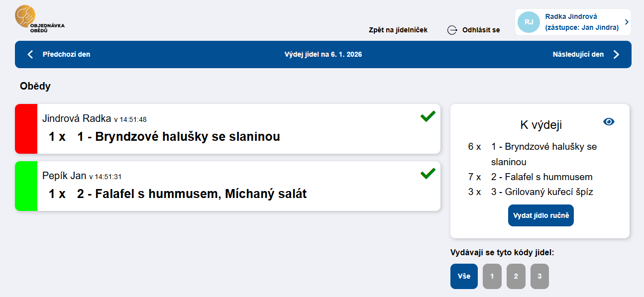644x297 pixels.
Task: Toggle the eye icon in K výdeji panel
Action: [608, 121]
